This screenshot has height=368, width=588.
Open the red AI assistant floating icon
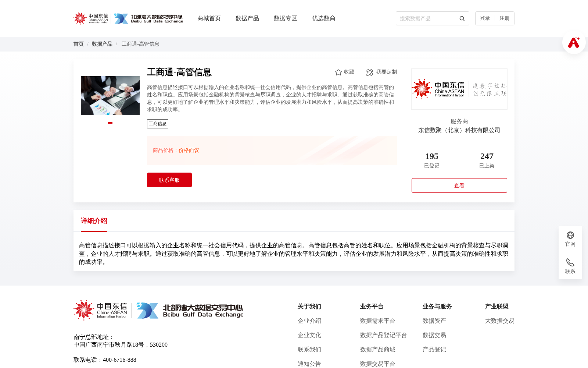pos(574,42)
